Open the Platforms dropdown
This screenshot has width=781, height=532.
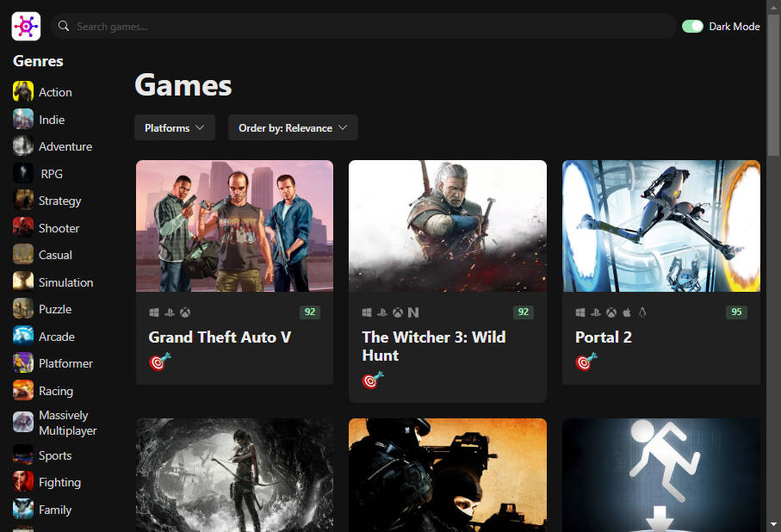(174, 127)
